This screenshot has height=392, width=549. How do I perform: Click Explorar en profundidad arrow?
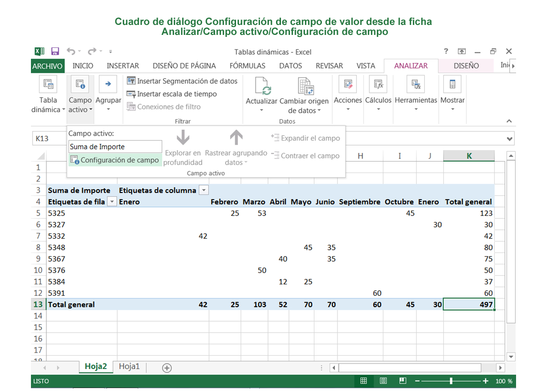point(183,138)
